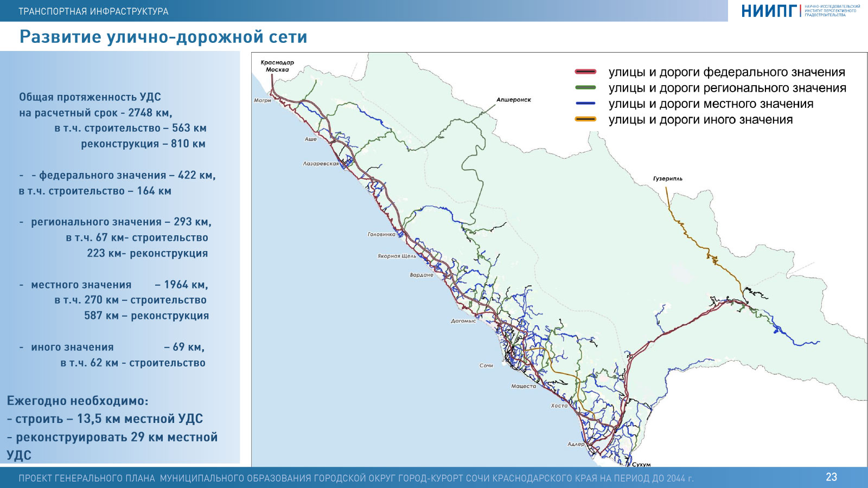Screen dimensions: 868x488
Task: Click the 'Головинка' map label
Action: [381, 234]
